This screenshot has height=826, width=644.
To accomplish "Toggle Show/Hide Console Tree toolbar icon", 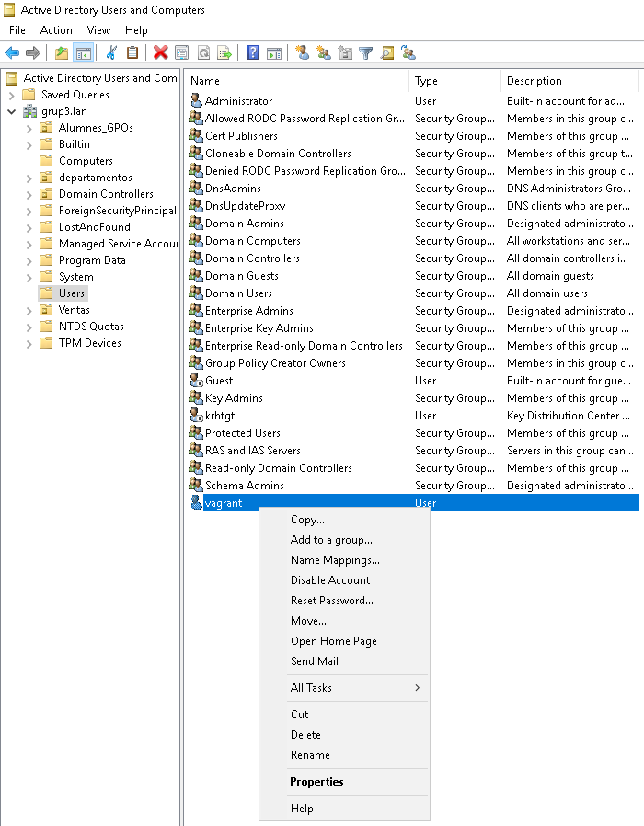I will [83, 52].
